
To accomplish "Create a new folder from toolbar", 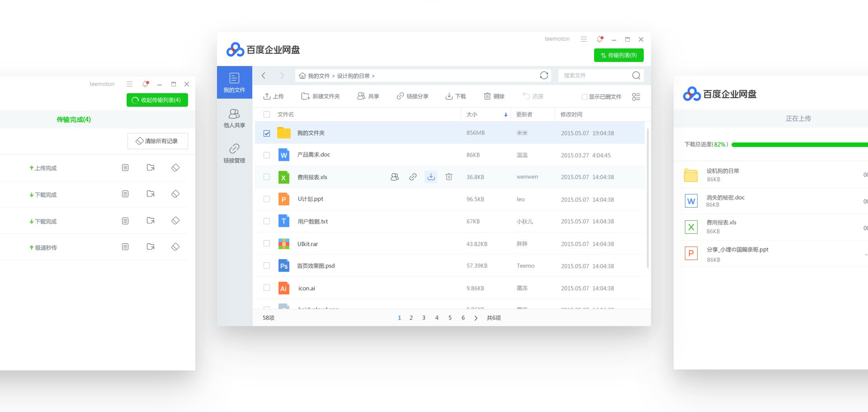I will (320, 96).
